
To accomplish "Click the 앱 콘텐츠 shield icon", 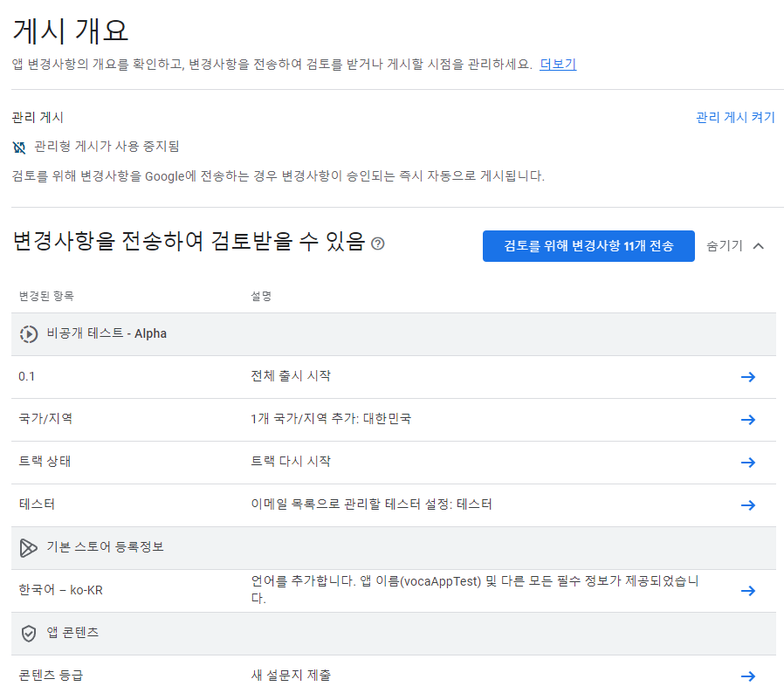I will (29, 634).
